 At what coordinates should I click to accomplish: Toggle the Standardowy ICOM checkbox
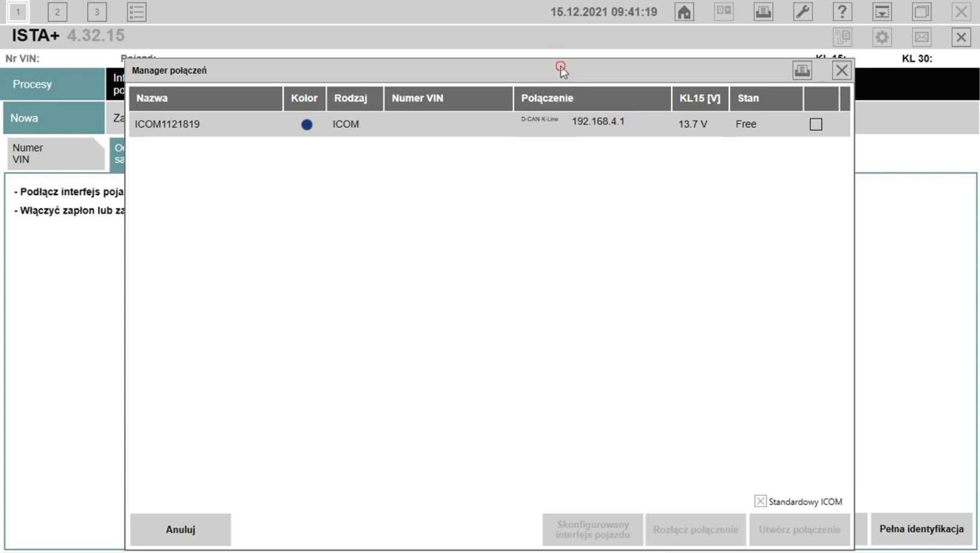760,501
